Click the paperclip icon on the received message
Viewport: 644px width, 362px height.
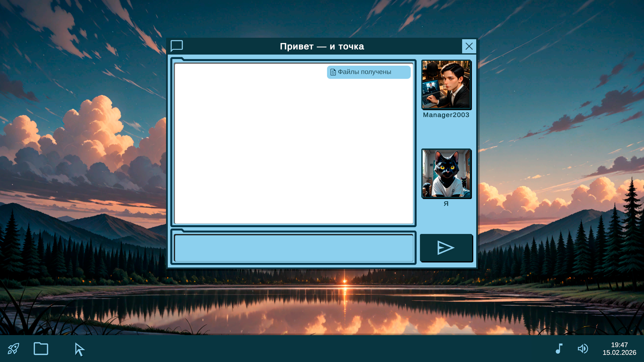(333, 72)
